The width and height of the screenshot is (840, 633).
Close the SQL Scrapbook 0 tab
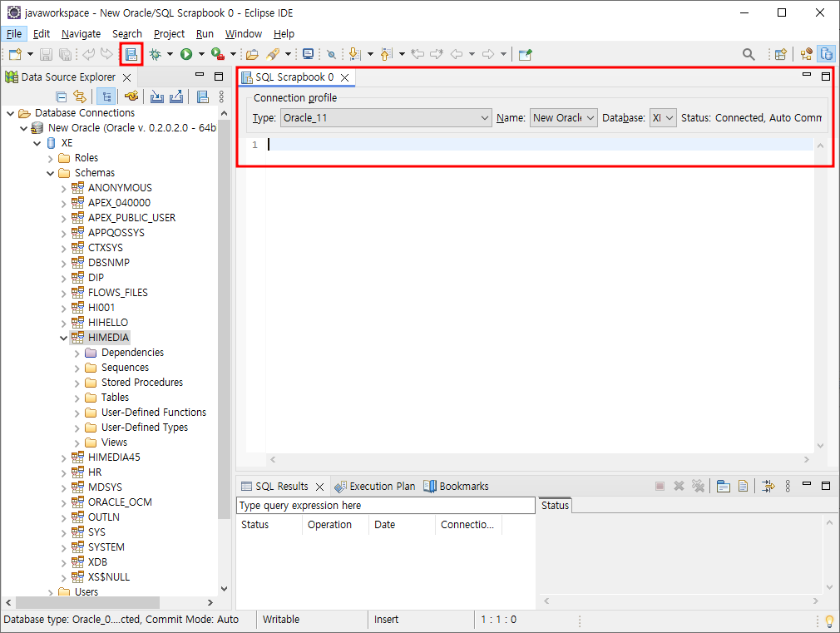pyautogui.click(x=345, y=77)
